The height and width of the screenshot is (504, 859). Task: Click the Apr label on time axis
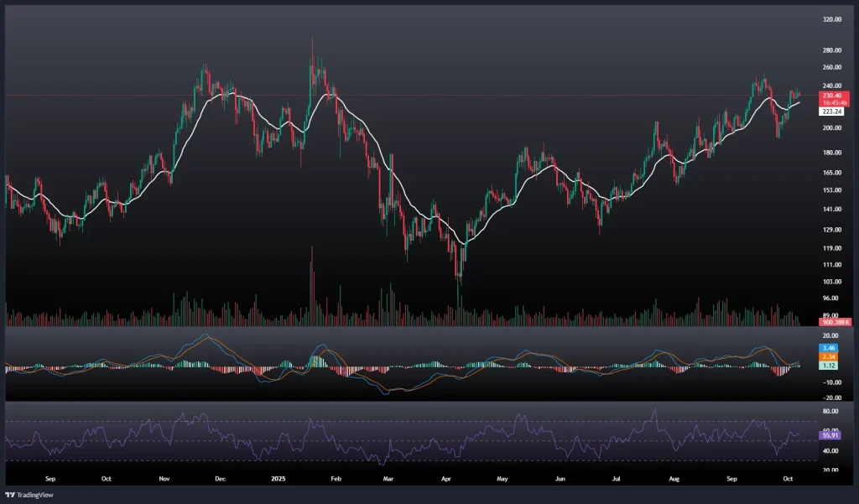(x=446, y=479)
